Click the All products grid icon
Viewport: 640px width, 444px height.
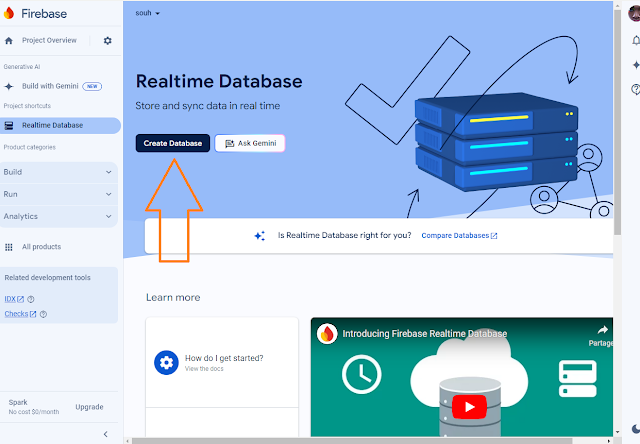(x=9, y=247)
